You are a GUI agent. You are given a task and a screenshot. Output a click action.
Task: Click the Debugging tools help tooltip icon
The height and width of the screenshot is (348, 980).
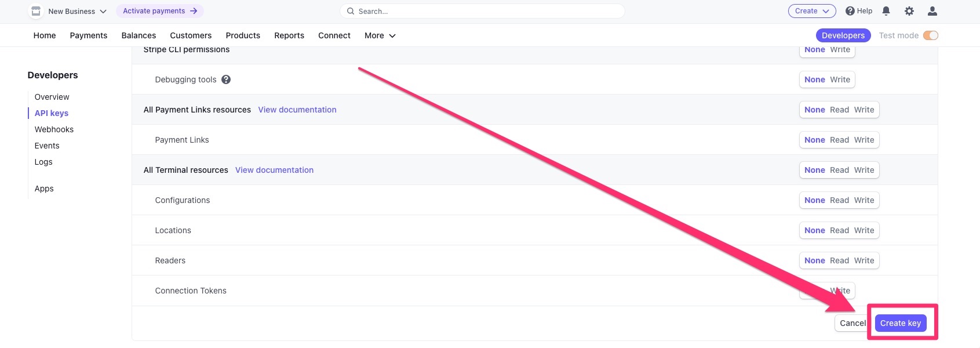click(226, 79)
